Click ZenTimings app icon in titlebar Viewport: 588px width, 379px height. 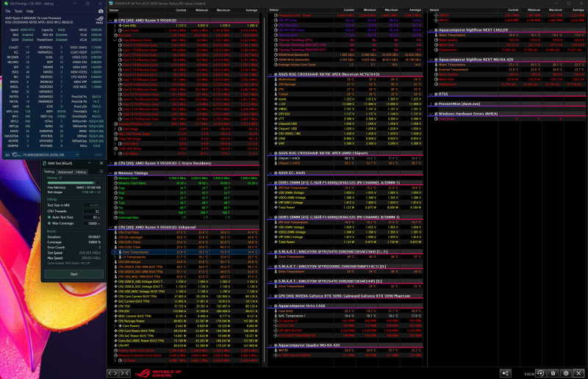pos(6,4)
